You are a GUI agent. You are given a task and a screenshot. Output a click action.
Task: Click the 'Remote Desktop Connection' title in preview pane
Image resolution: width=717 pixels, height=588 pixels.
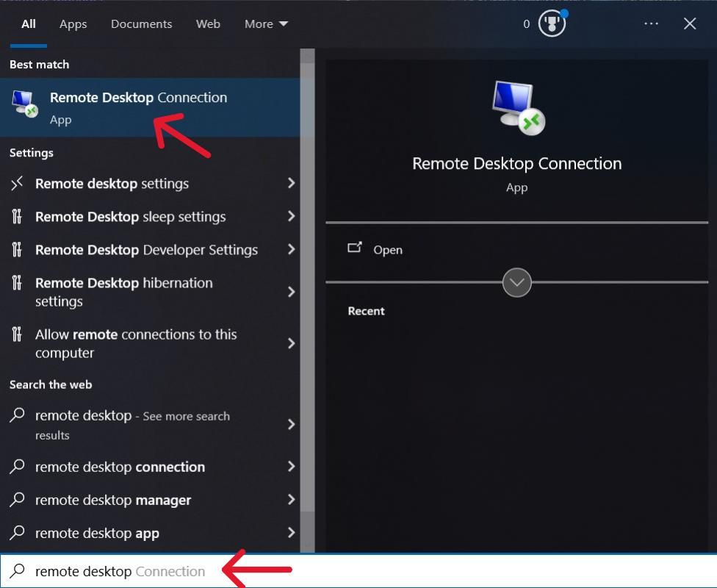[516, 164]
